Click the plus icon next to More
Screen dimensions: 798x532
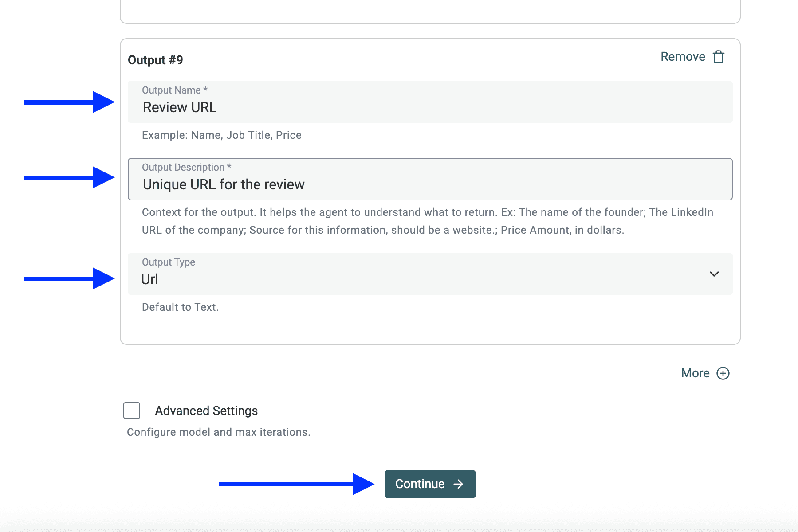point(723,373)
